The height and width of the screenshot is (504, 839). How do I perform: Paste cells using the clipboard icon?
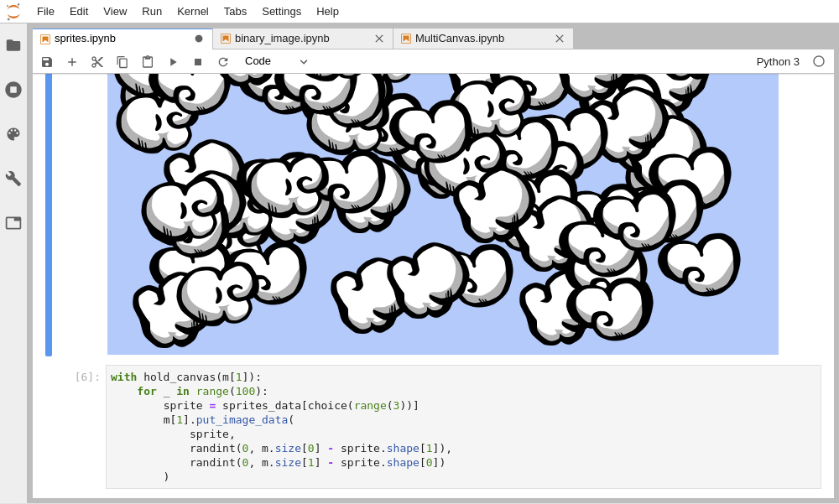coord(147,62)
